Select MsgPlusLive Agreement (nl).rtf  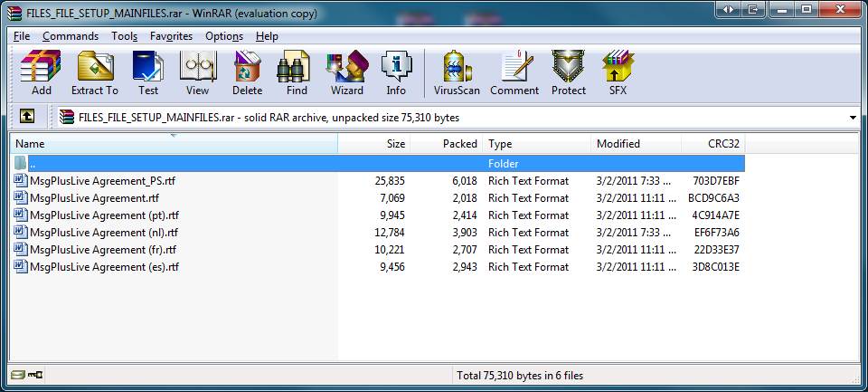click(x=378, y=233)
